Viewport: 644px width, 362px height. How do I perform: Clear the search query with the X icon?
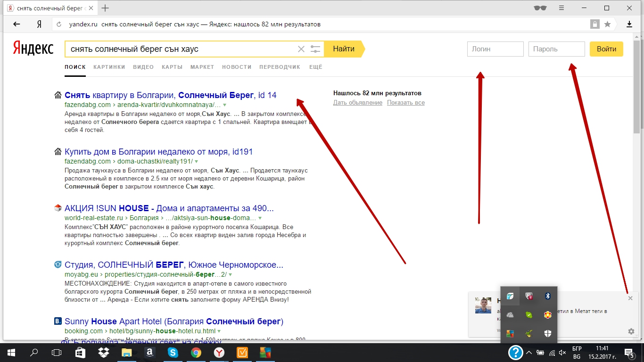tap(301, 49)
